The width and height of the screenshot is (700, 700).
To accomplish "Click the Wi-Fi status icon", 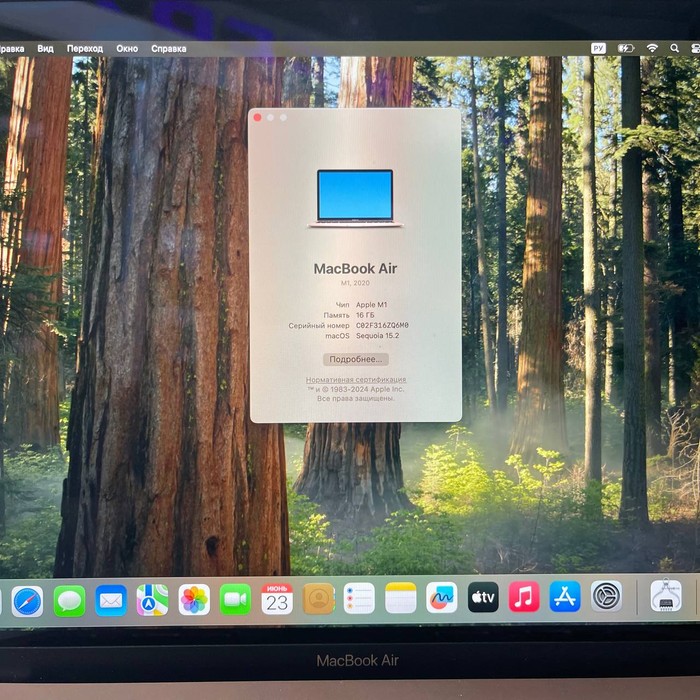I will (652, 48).
